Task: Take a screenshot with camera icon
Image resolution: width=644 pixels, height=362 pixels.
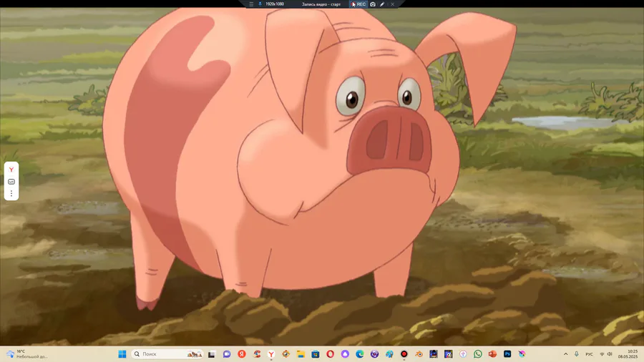Action: (373, 4)
